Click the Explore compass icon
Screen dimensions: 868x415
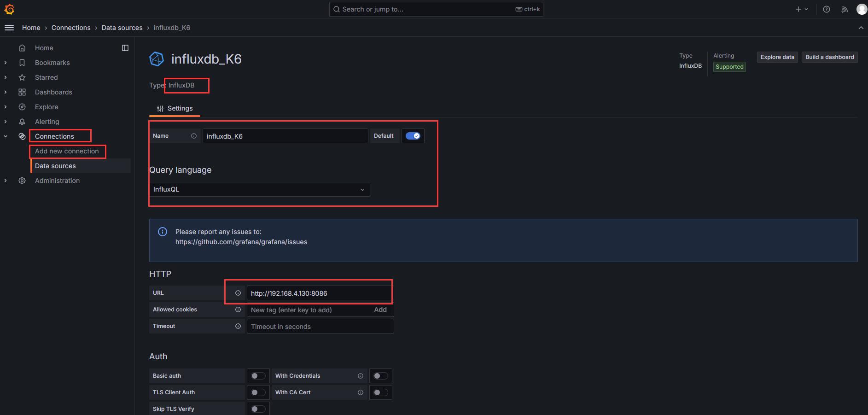pyautogui.click(x=22, y=107)
